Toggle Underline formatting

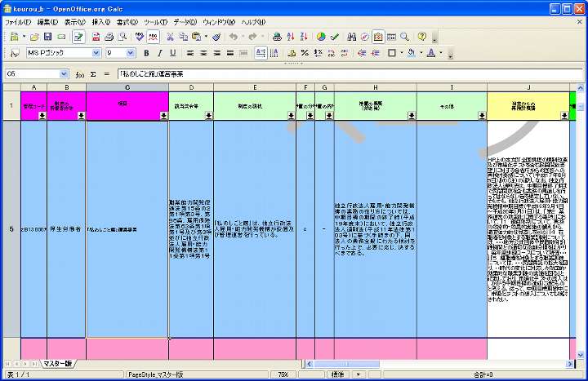[172, 53]
